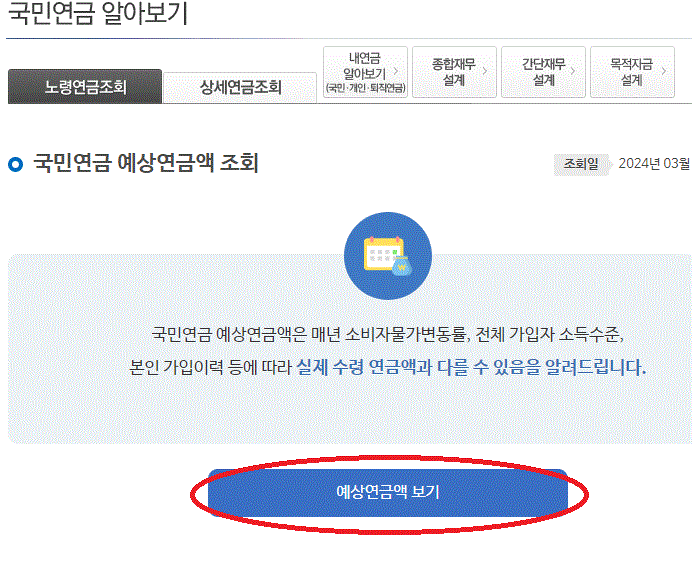
Task: Click the blue circle bullet beside heading
Action: [15, 165]
